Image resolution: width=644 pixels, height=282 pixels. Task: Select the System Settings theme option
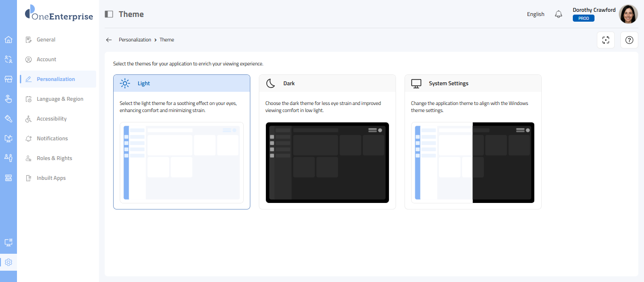(x=473, y=83)
